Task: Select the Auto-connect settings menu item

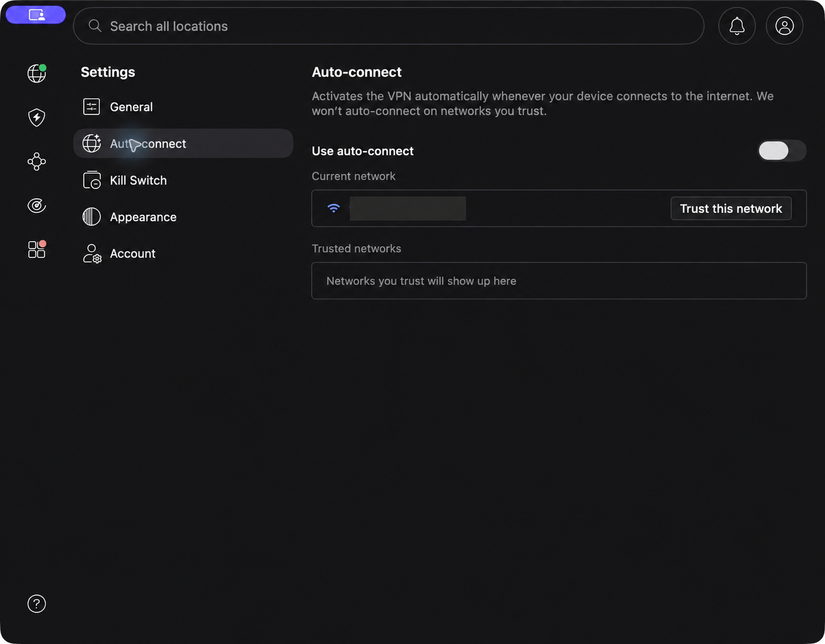Action: (x=183, y=144)
